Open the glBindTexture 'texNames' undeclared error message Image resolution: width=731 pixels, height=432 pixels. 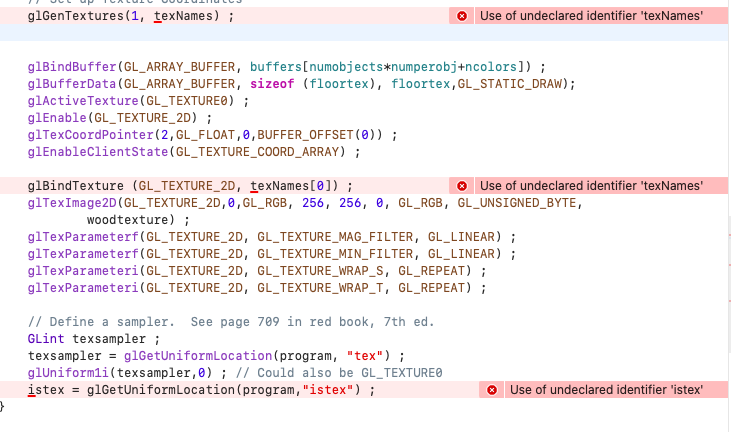[x=600, y=186]
